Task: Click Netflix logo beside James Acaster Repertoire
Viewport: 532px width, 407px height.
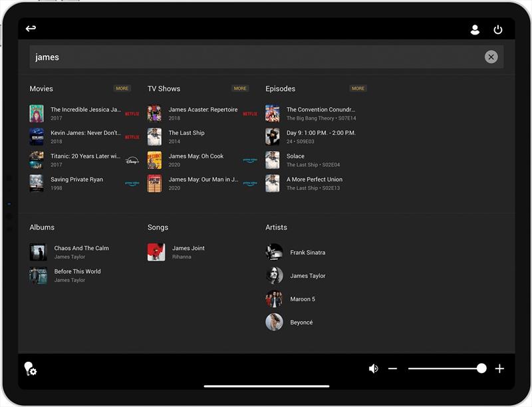Action: 250,114
